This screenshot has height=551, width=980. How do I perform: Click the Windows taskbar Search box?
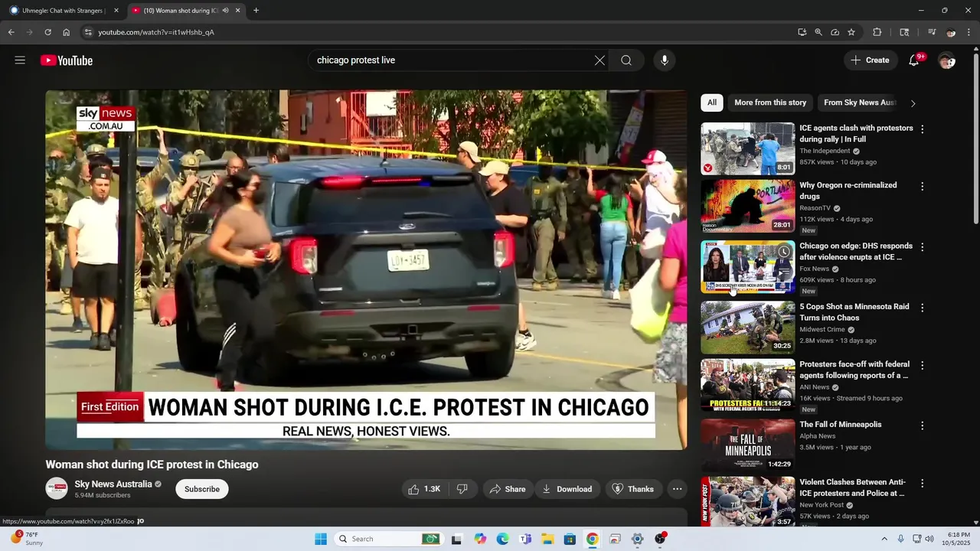390,539
